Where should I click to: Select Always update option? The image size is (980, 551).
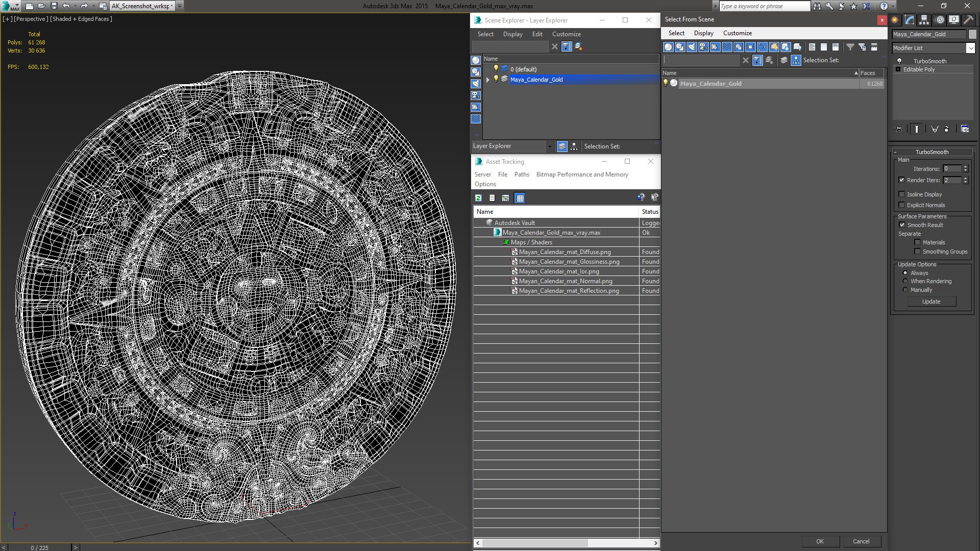pyautogui.click(x=905, y=273)
